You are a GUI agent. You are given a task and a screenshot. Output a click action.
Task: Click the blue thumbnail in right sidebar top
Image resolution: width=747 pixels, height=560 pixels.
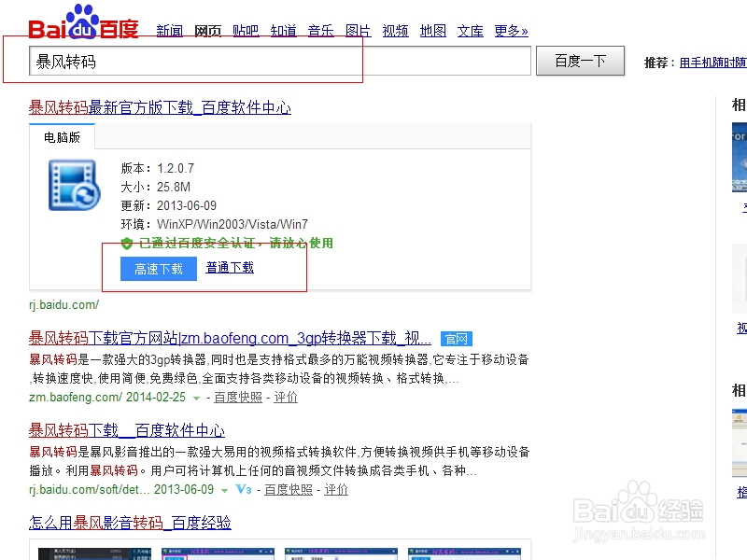point(740,157)
